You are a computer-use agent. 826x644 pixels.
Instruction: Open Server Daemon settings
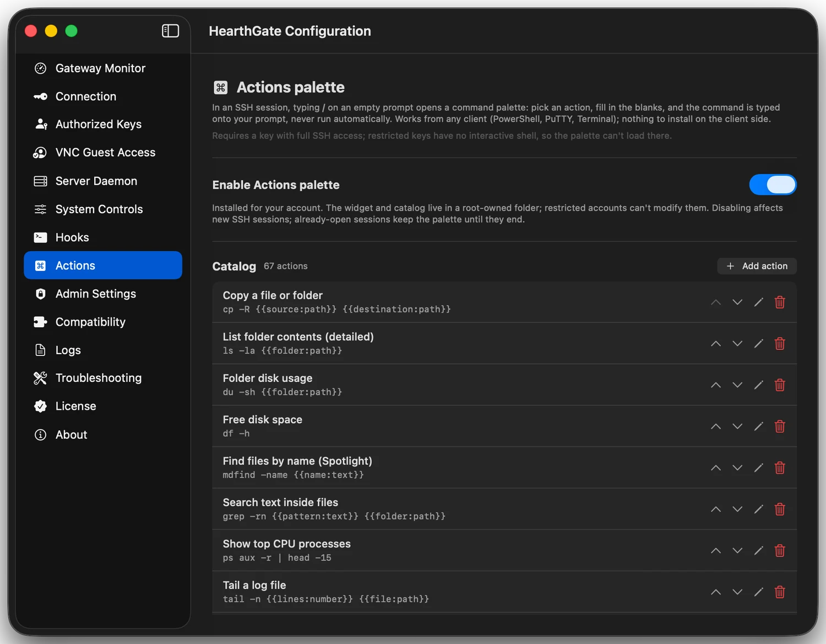[x=103, y=181]
